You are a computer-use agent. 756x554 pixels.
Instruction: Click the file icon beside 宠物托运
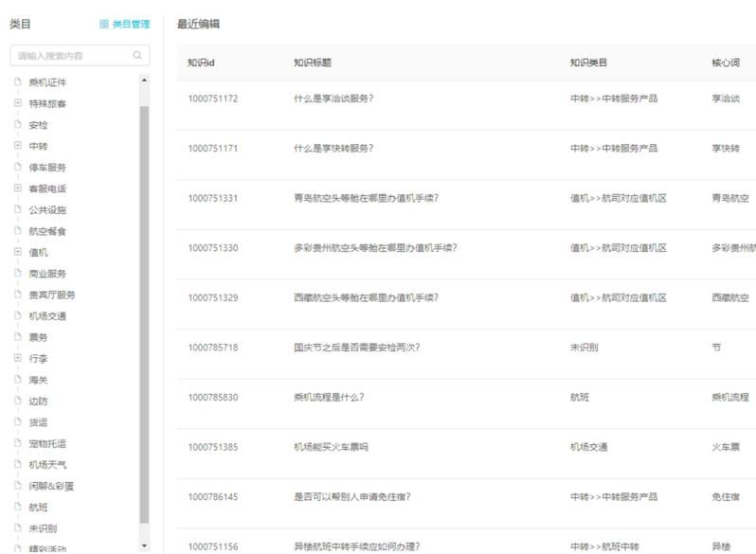click(x=17, y=443)
